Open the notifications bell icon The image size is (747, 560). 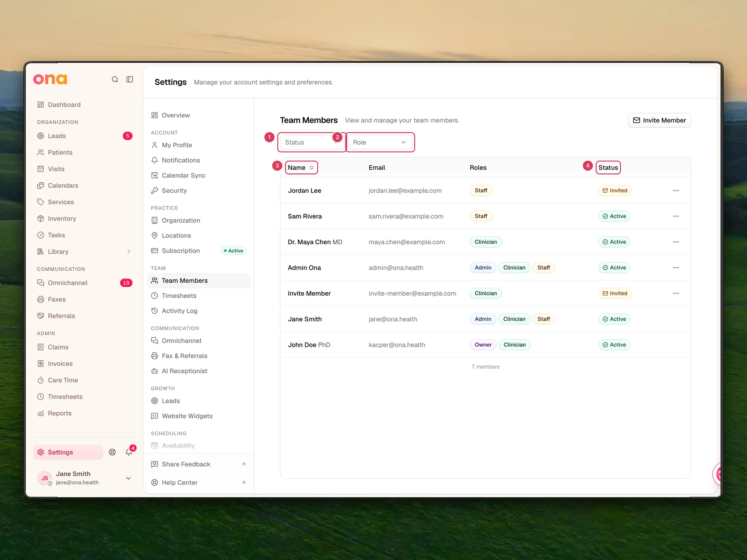[x=129, y=452]
